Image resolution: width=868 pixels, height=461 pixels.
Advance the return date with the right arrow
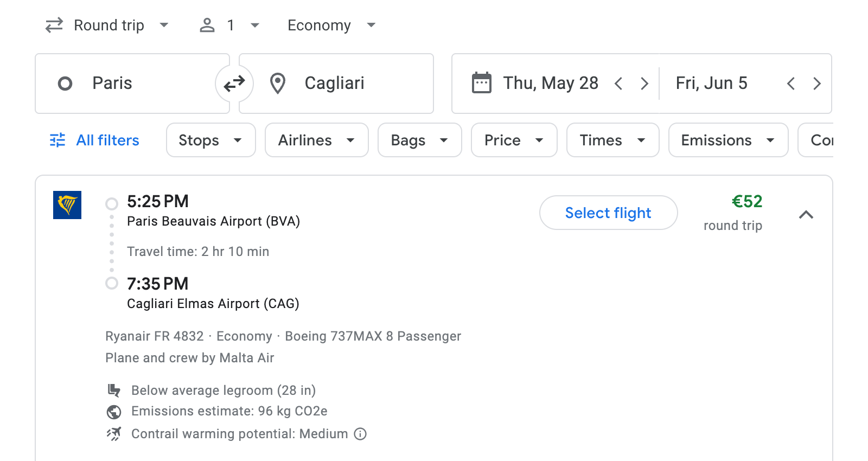(817, 83)
